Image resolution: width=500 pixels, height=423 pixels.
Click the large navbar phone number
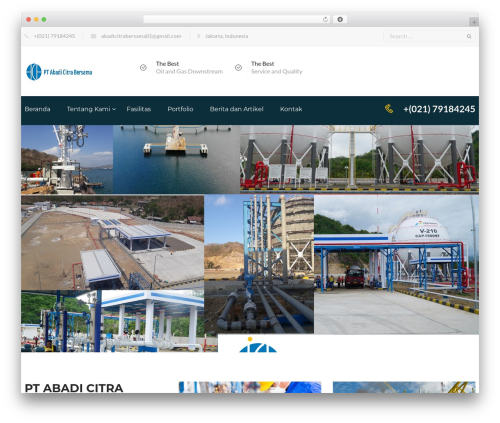(439, 109)
